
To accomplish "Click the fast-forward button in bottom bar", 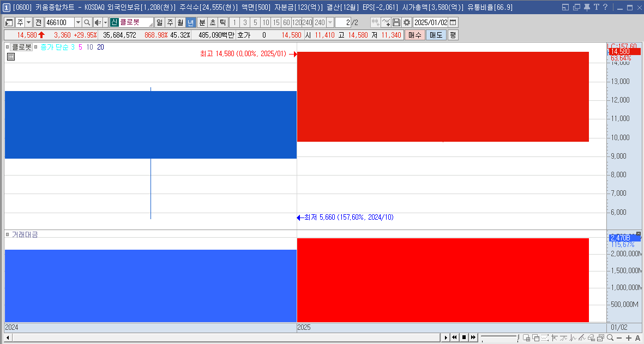I will (473, 337).
